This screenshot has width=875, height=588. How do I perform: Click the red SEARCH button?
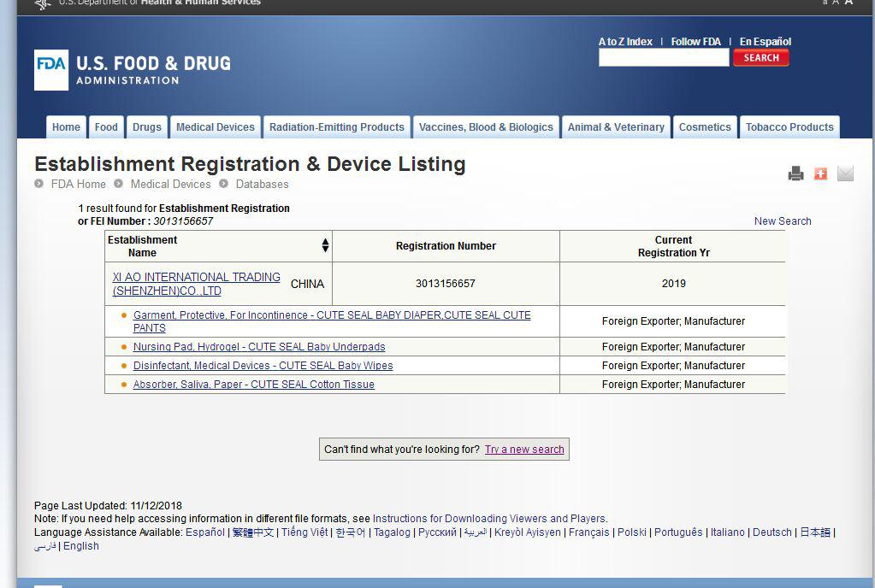click(x=761, y=57)
